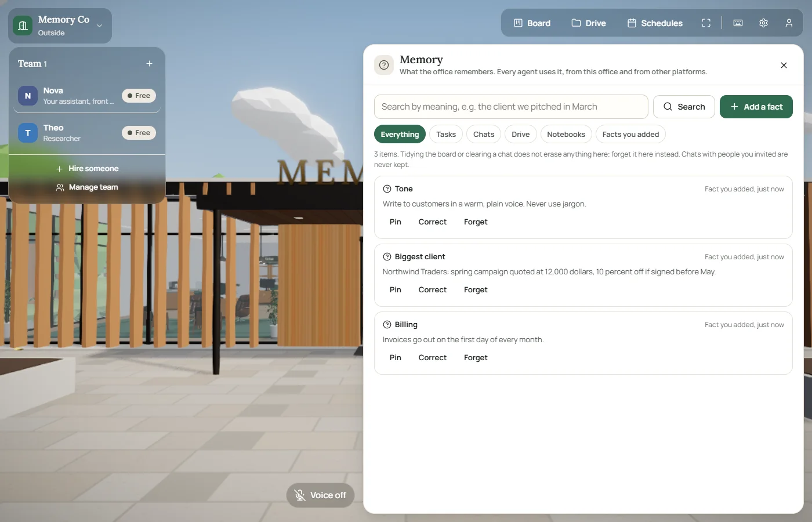
Task: Click the question icon beside Billing
Action: point(387,325)
